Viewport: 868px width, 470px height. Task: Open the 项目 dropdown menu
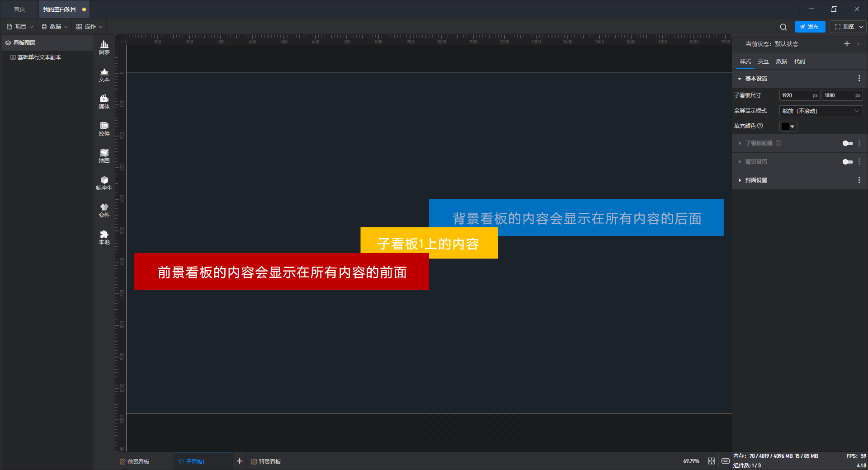pyautogui.click(x=20, y=27)
